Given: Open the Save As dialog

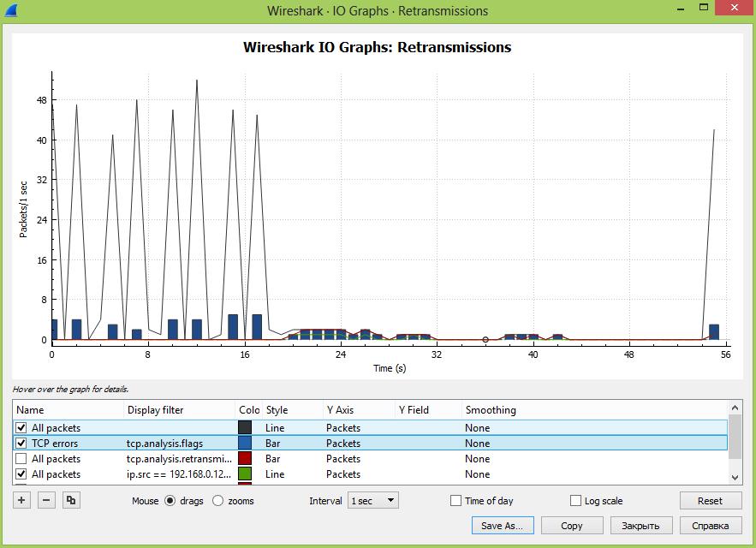Looking at the screenshot, I should coord(502,525).
